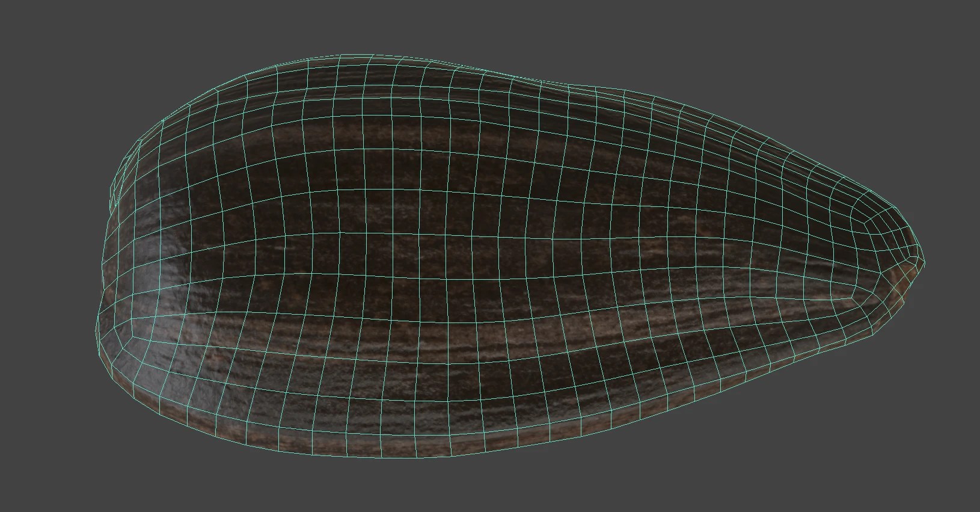Click the pointed right tip of the seed
Image resolution: width=980 pixels, height=512 pixels.
tap(922, 262)
